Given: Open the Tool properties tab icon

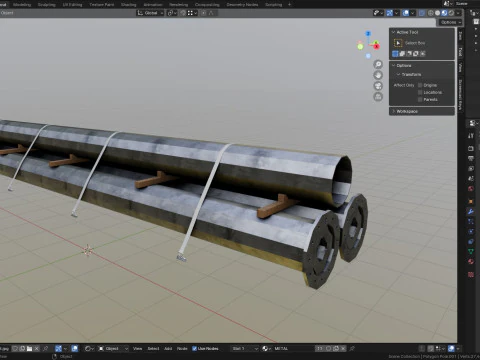Looking at the screenshot, I should (471, 136).
